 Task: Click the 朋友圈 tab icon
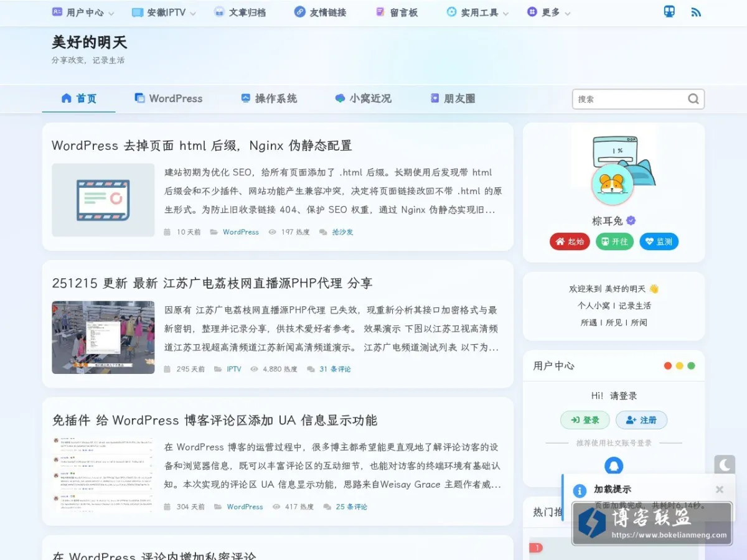[435, 98]
